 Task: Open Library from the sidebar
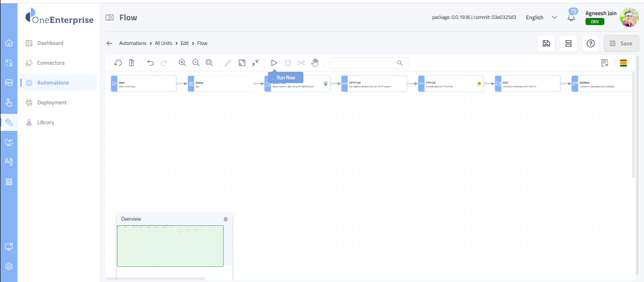point(46,122)
